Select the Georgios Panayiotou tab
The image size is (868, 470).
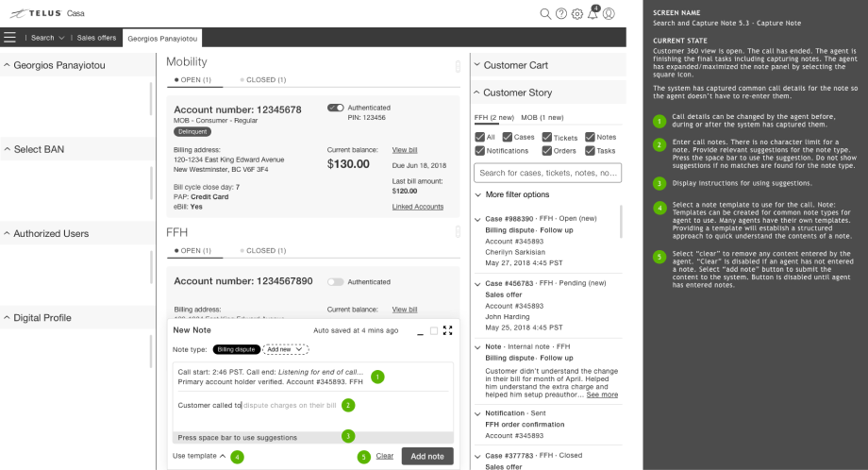[162, 38]
